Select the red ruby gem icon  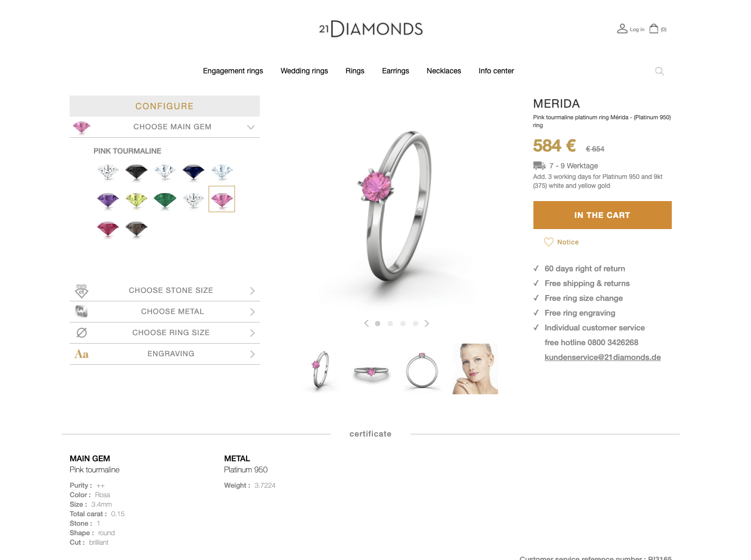108,229
